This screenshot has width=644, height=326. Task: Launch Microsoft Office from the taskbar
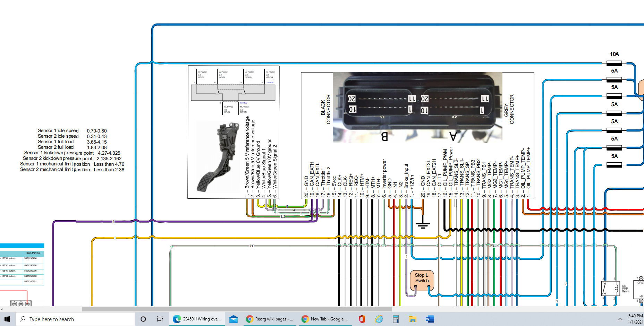coord(362,319)
